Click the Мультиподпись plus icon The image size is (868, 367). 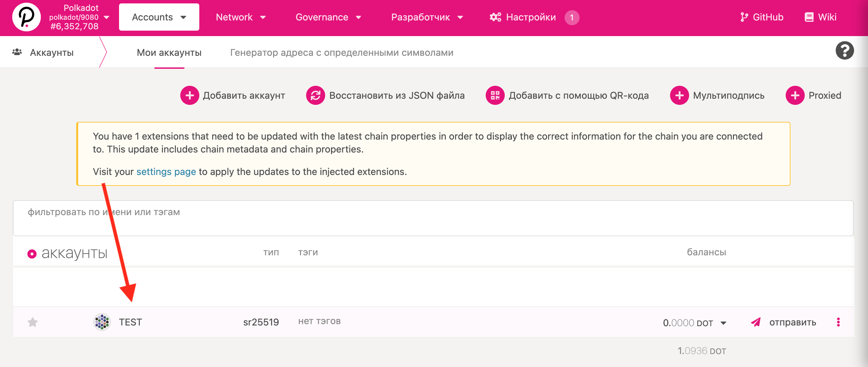coord(679,95)
